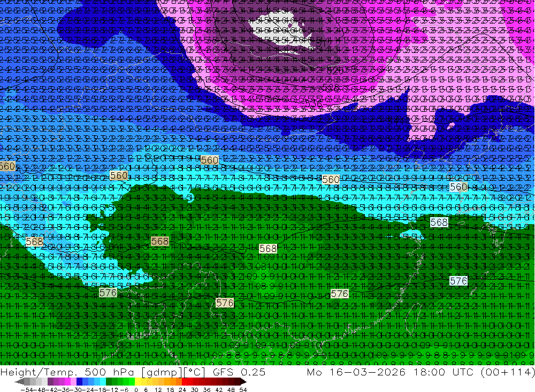Select the cyan legend swatch
Image resolution: width=535 pixels, height=392 pixels.
point(103,382)
